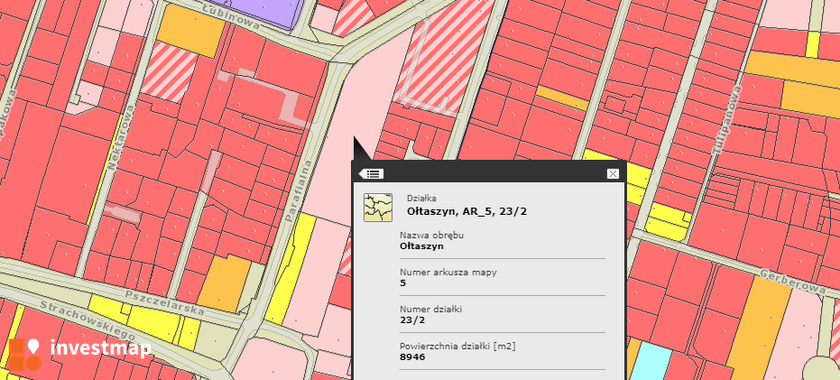Click the parcel map icon beside Działka
Viewport: 840px width, 380px height.
click(x=378, y=207)
